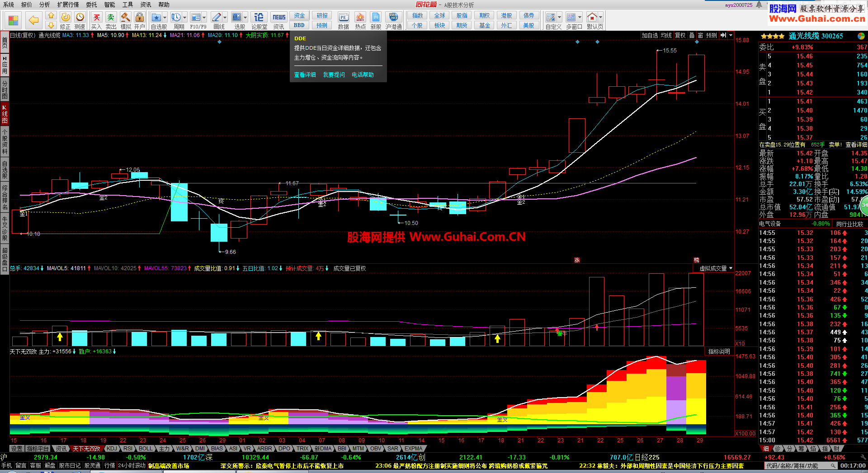Expand the 画线 drawing dropdown arrow
The width and height of the screenshot is (868, 473).
225,18
